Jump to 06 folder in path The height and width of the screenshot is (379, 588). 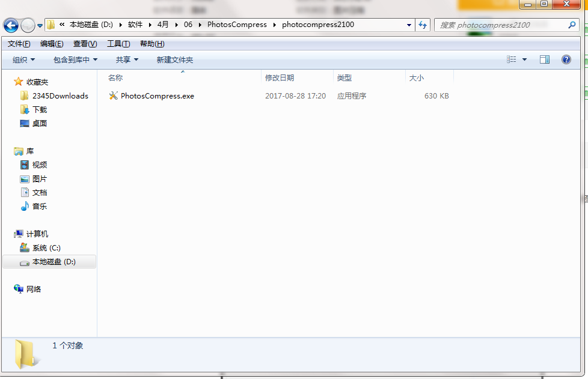(188, 25)
